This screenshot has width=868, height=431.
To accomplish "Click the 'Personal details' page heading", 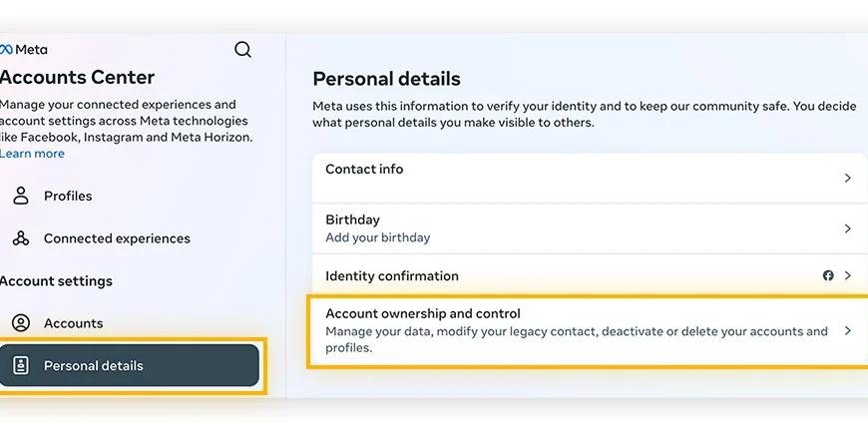I will 386,79.
